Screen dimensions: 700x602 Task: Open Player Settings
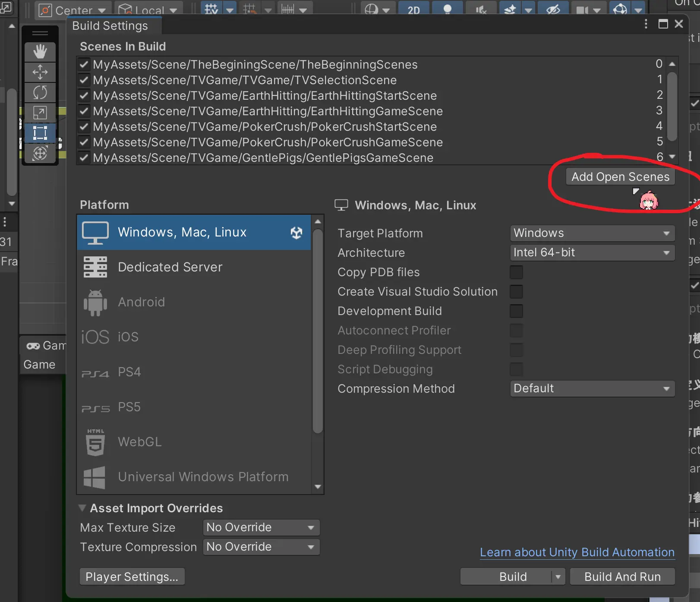tap(132, 577)
